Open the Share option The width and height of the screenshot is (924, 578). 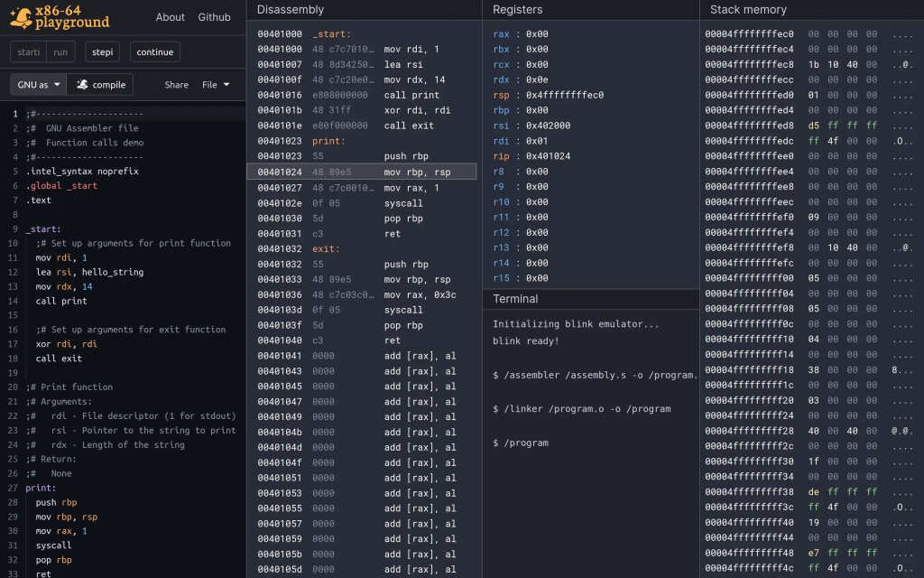coord(177,85)
